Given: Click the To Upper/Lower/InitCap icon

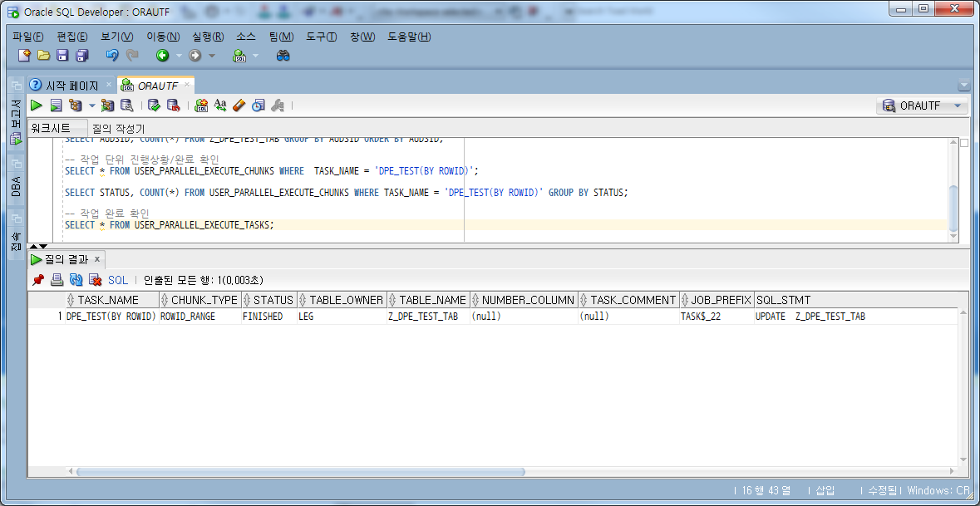Looking at the screenshot, I should pos(220,106).
